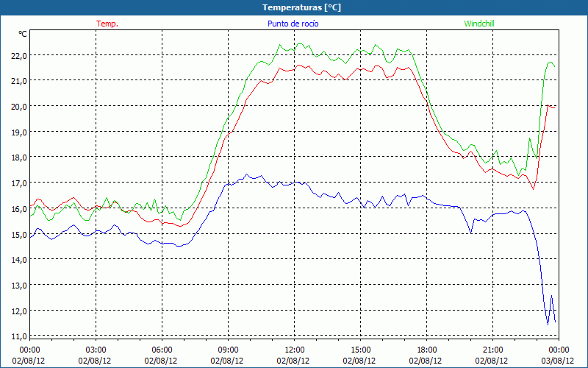Click the 22,0 y-axis value
588x368 pixels.
[20, 55]
